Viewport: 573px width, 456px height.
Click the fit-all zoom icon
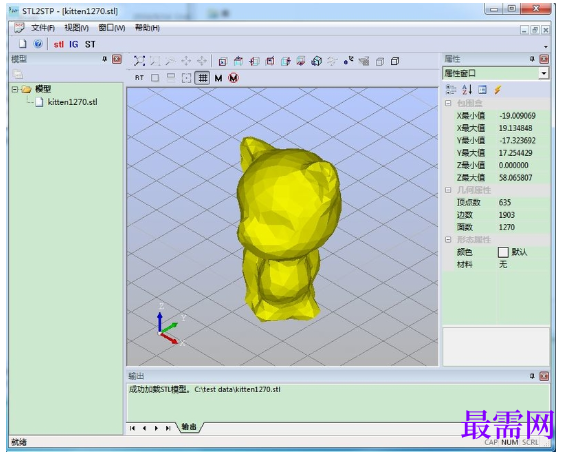pos(139,61)
